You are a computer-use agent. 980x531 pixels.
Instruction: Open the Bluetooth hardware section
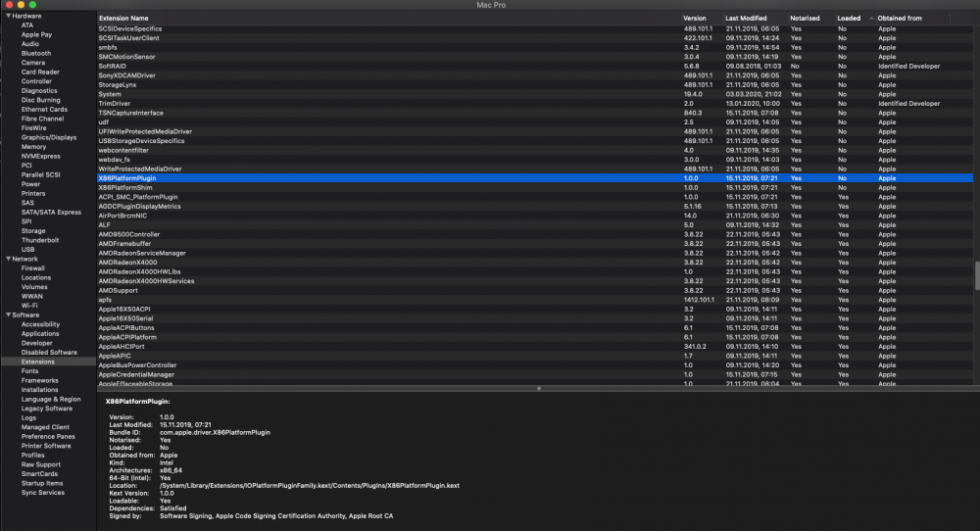click(x=35, y=54)
